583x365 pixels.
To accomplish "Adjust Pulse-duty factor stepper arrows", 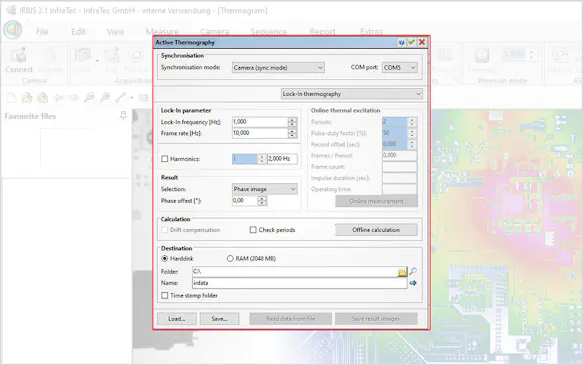I will pos(412,133).
